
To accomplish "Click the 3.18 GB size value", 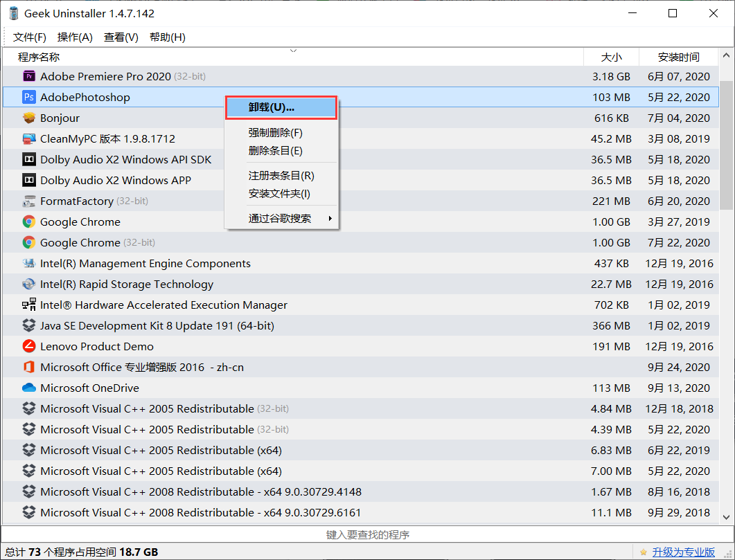I will (x=611, y=76).
